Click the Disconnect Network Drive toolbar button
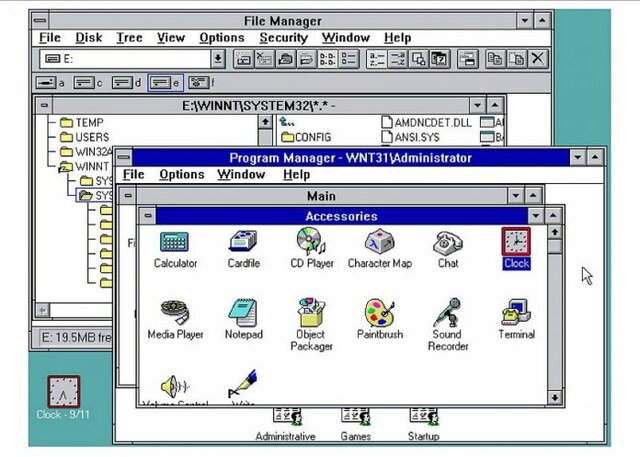This screenshot has width=640, height=457. click(264, 59)
